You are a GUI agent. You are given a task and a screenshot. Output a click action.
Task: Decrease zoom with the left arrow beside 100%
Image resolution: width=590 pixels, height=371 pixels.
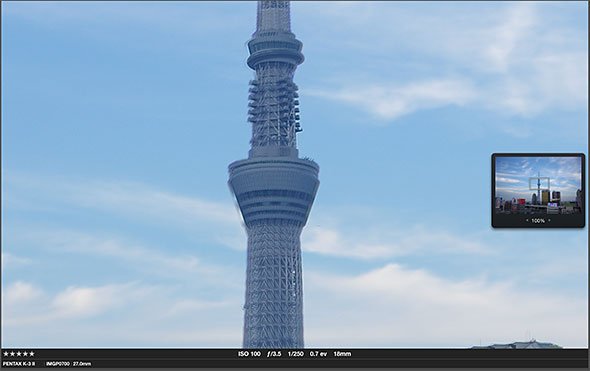(x=527, y=220)
